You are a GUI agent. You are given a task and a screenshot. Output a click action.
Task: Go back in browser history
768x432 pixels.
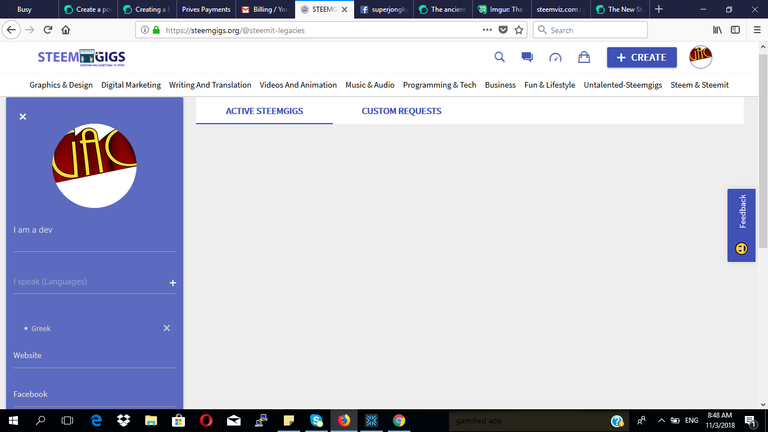(11, 30)
